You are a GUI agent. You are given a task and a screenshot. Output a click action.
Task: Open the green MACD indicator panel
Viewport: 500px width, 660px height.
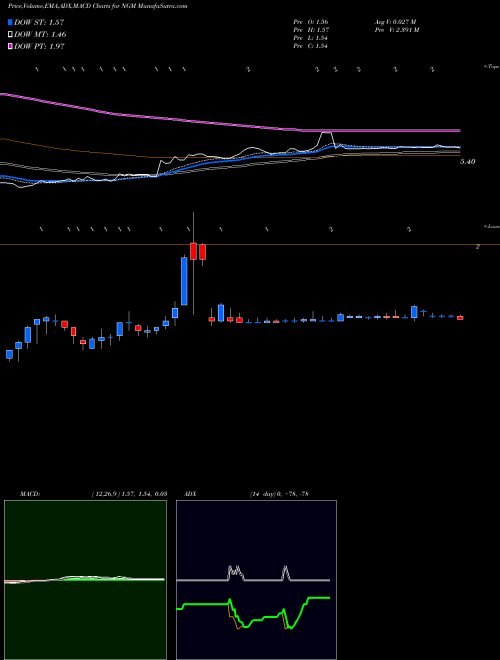85,580
